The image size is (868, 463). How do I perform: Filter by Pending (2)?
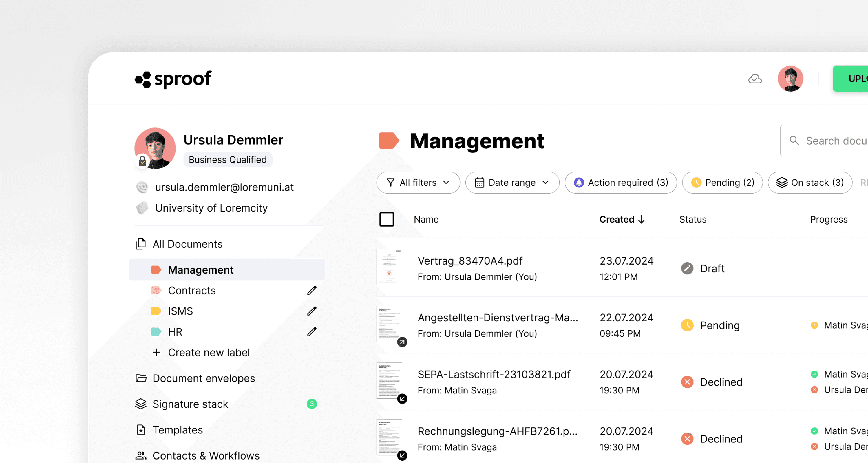(722, 183)
